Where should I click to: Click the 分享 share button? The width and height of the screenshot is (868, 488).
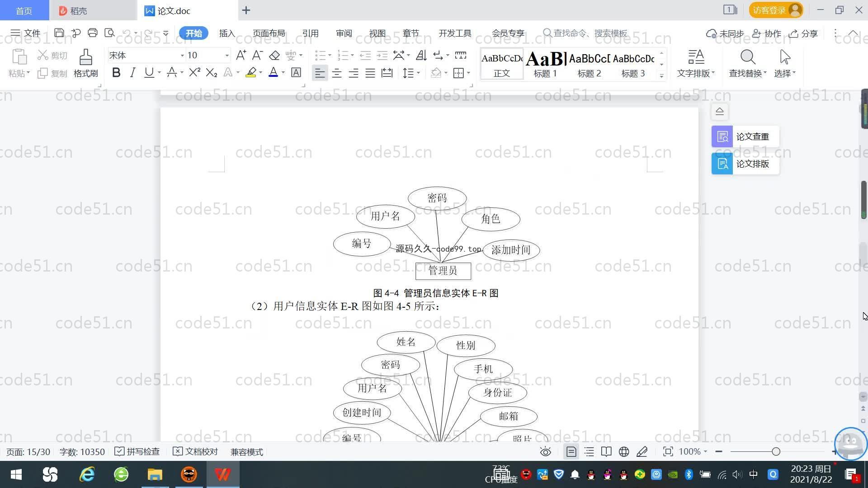pyautogui.click(x=804, y=33)
